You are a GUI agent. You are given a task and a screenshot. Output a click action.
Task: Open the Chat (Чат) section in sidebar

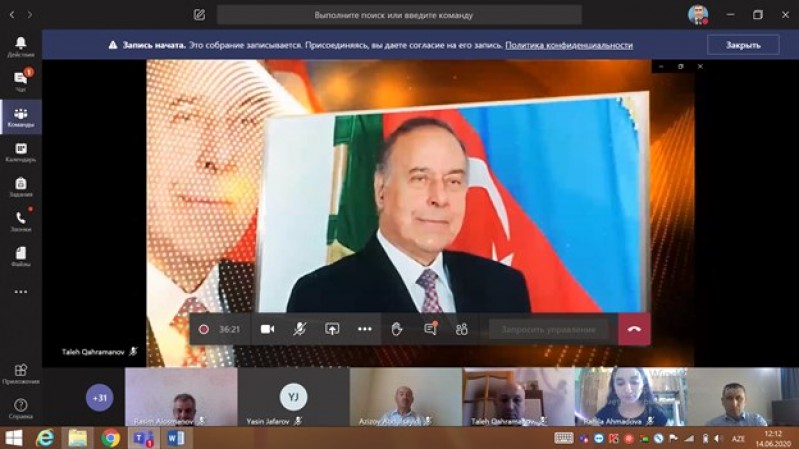click(20, 80)
